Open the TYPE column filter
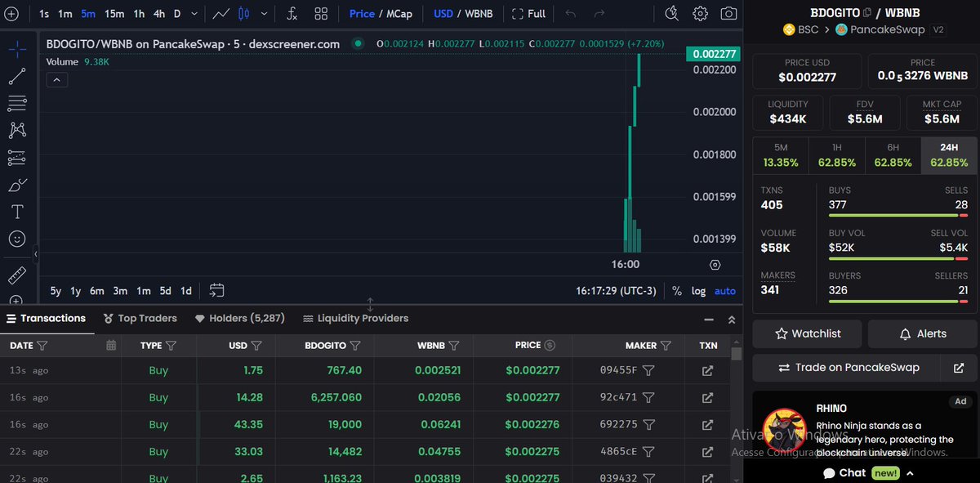Viewport: 980px width, 483px height. coord(170,346)
